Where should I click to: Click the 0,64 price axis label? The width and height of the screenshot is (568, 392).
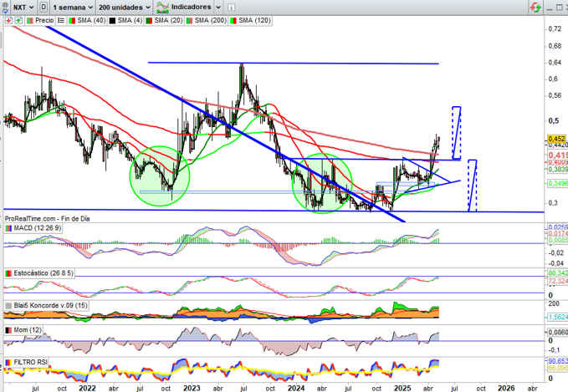click(555, 63)
